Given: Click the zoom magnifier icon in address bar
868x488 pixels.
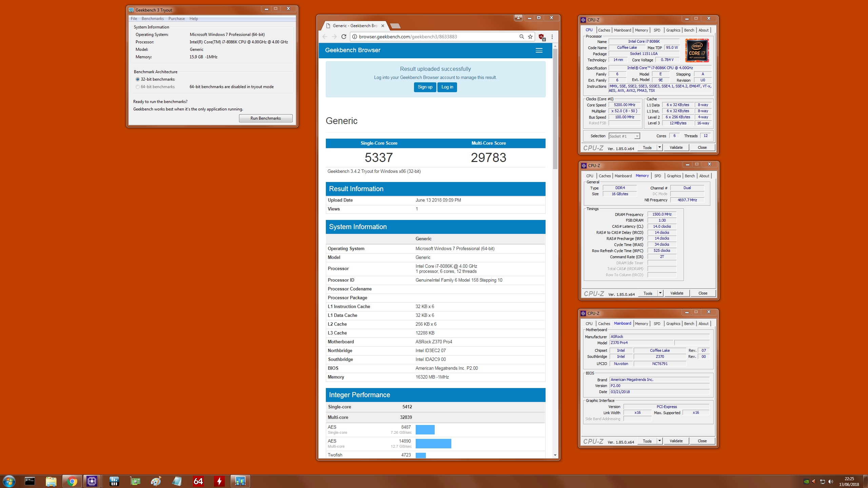Looking at the screenshot, I should (x=521, y=37).
